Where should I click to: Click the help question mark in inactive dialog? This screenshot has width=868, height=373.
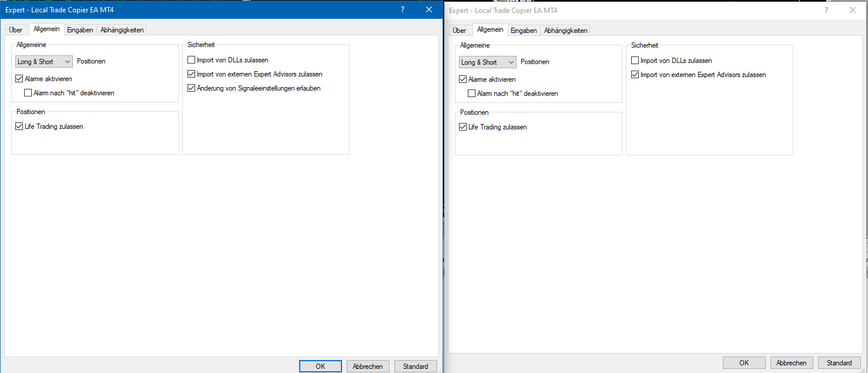(827, 10)
